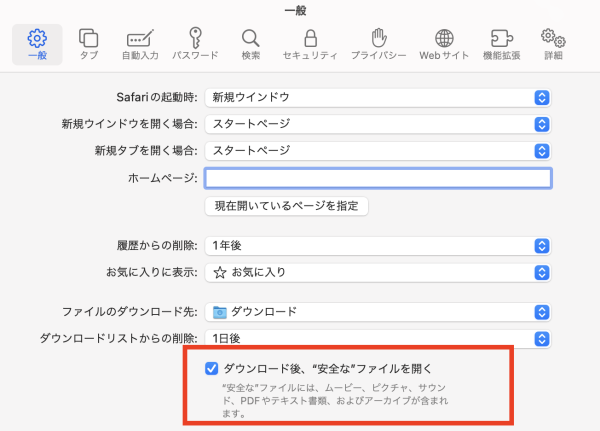
Task: Expand the ダウンロードリストからの削除 dropdown
Action: [377, 338]
